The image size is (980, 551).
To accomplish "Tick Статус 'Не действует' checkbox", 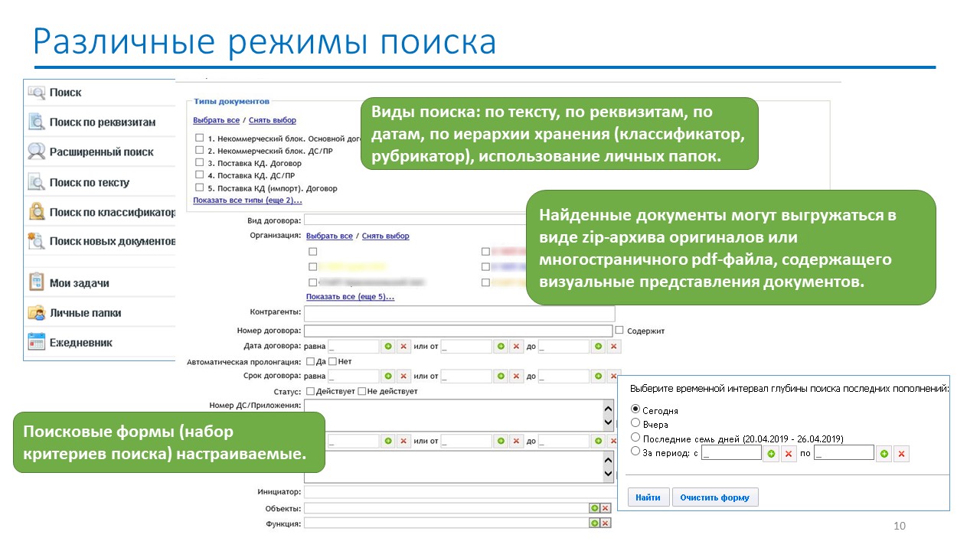I will 362,391.
